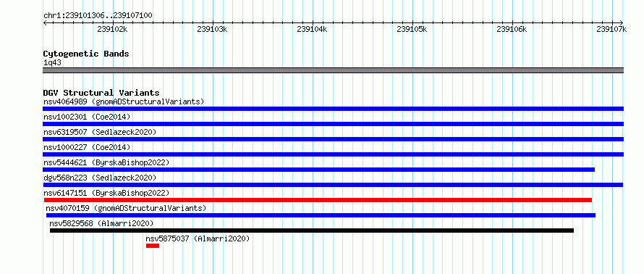
Task: Select the blue bar under nsv1002301
Action: (333, 124)
